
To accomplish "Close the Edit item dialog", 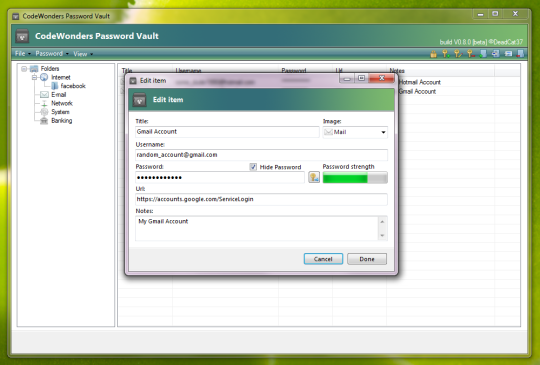I will 382,78.
